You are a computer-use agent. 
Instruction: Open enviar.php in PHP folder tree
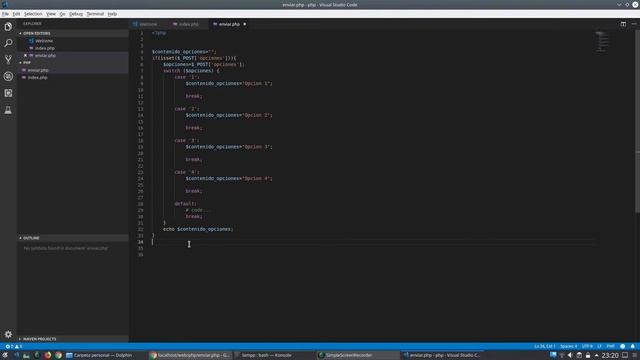pos(73,70)
